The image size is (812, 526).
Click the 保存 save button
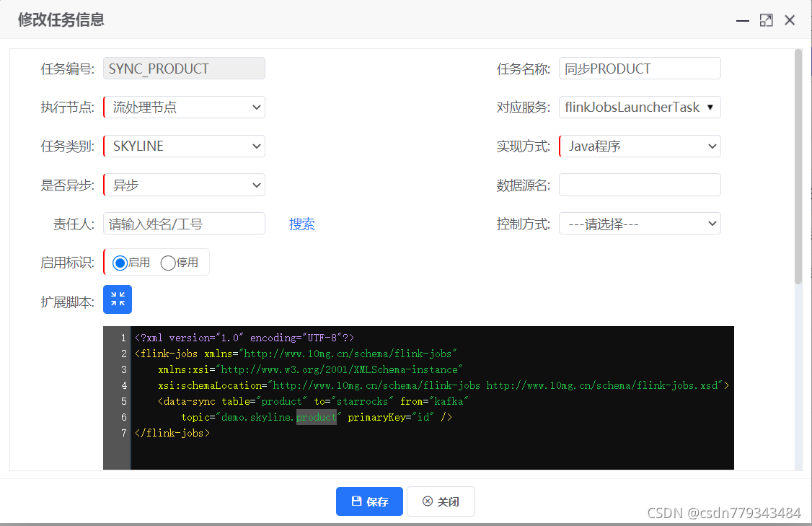(x=369, y=501)
